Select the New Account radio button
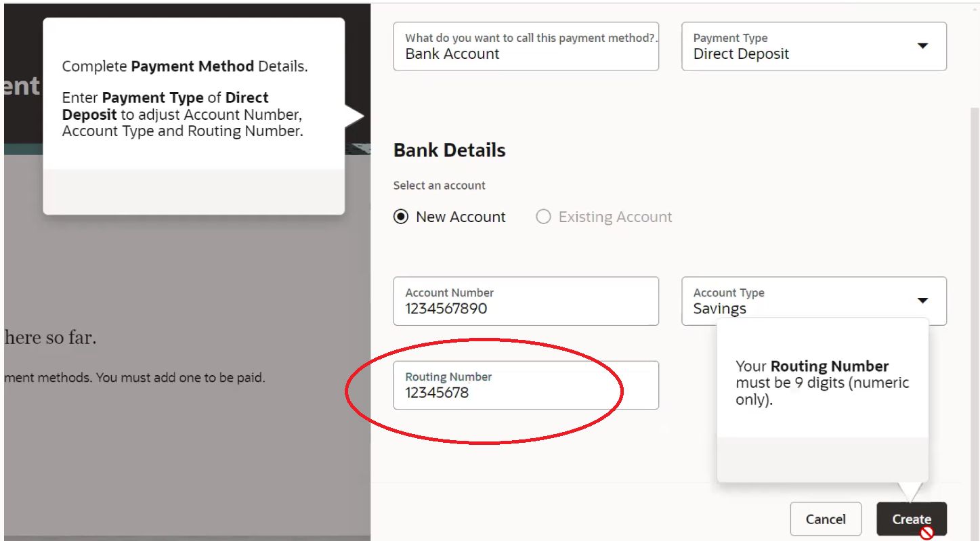 [401, 217]
